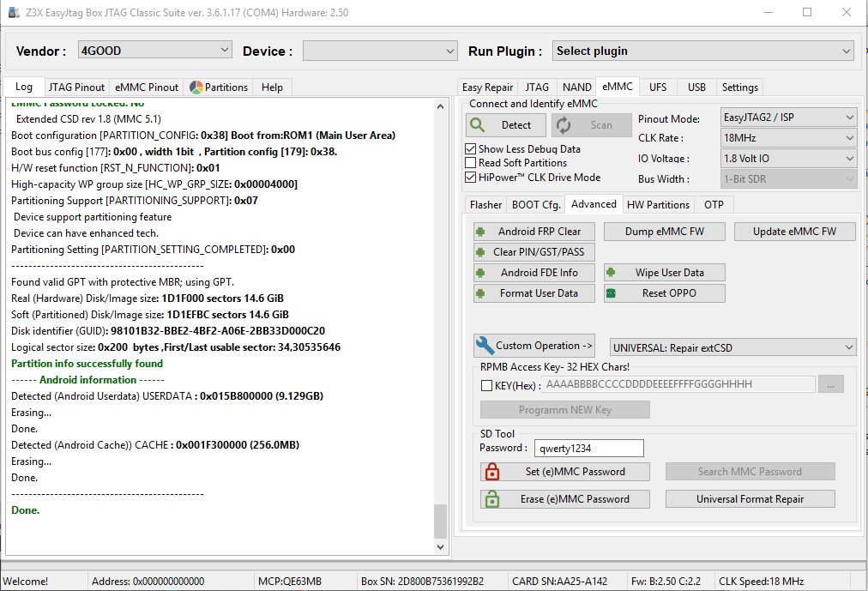Open the BOOT Cfg. sub-tab

[536, 205]
